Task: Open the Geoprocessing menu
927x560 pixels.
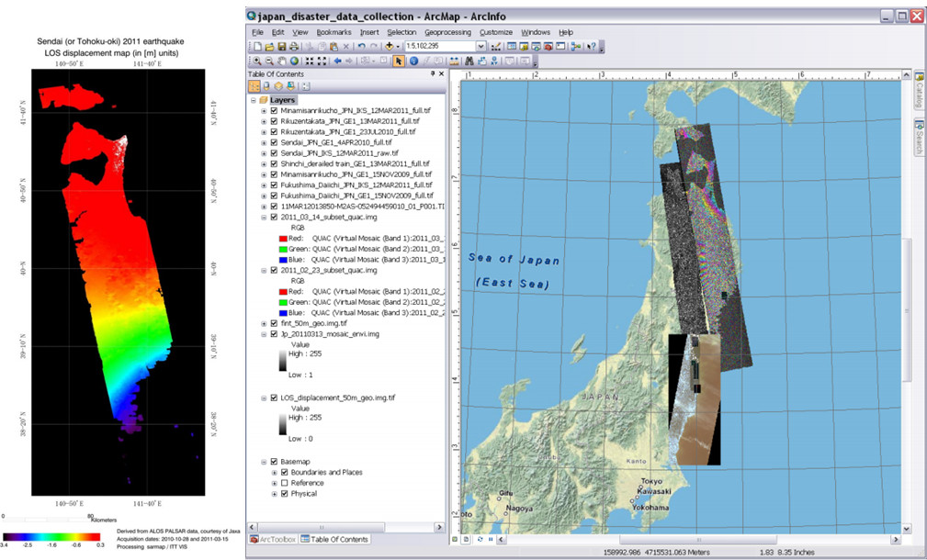Action: point(447,32)
